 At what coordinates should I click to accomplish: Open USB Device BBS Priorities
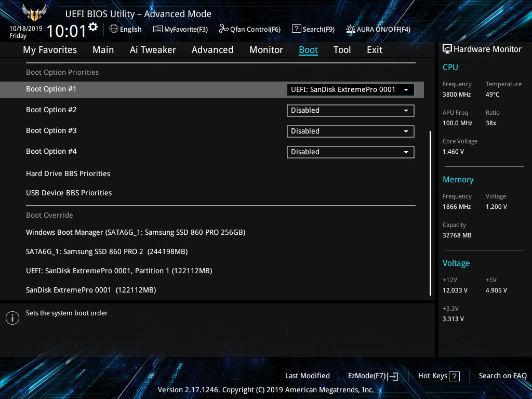pyautogui.click(x=69, y=193)
